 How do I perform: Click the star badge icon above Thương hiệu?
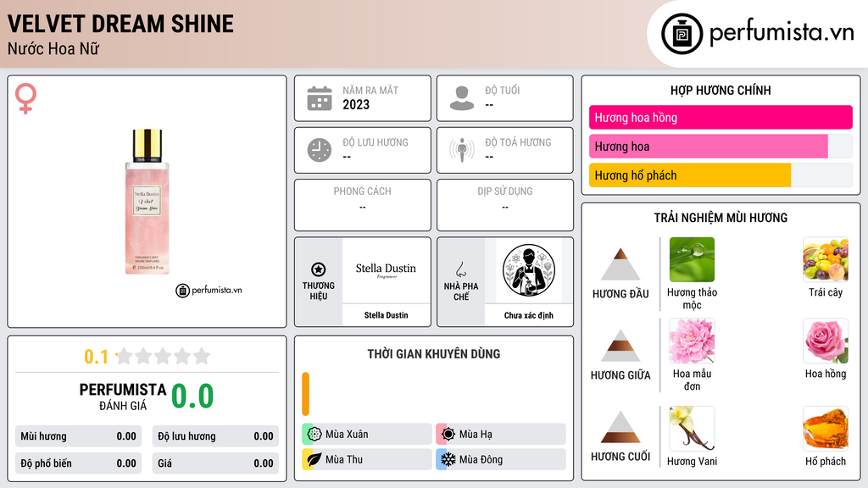(x=319, y=269)
